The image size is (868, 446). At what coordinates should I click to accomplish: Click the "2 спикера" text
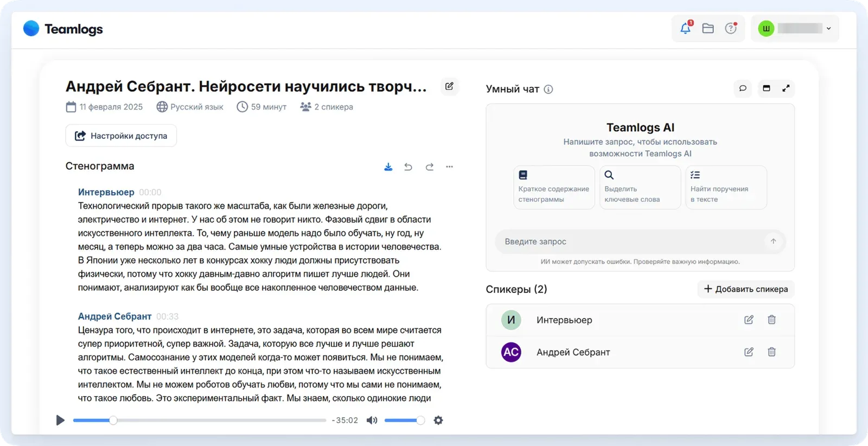334,107
